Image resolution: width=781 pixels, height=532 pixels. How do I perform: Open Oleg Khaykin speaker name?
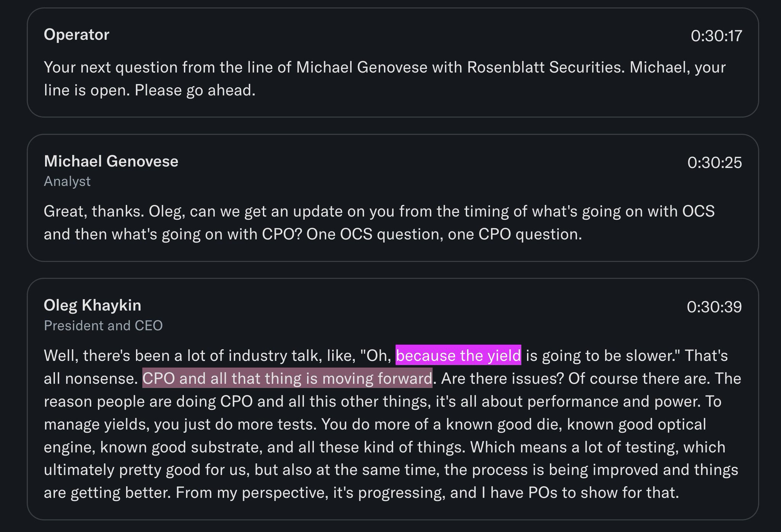click(93, 305)
